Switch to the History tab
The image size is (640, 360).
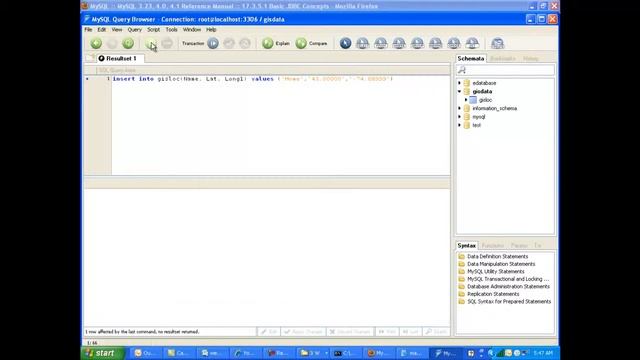point(531,59)
